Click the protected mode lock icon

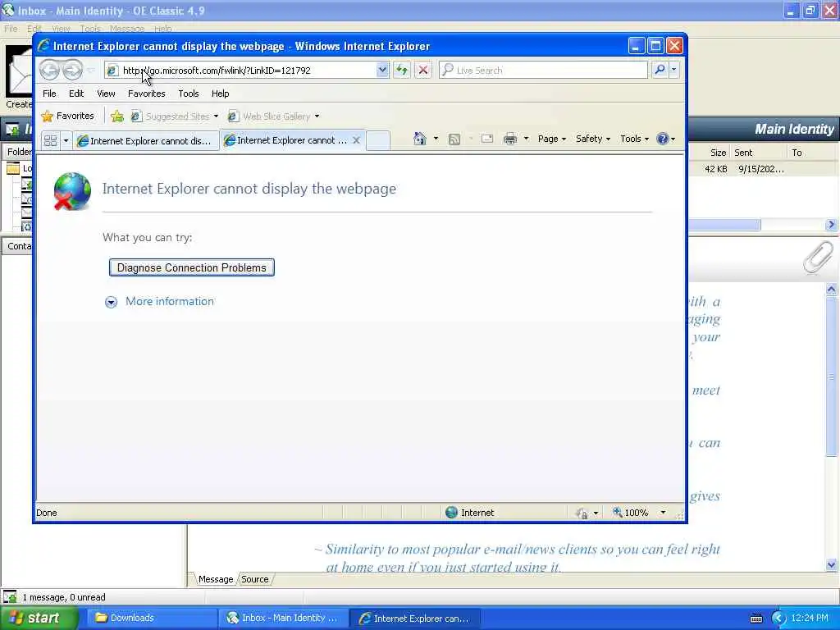point(582,514)
